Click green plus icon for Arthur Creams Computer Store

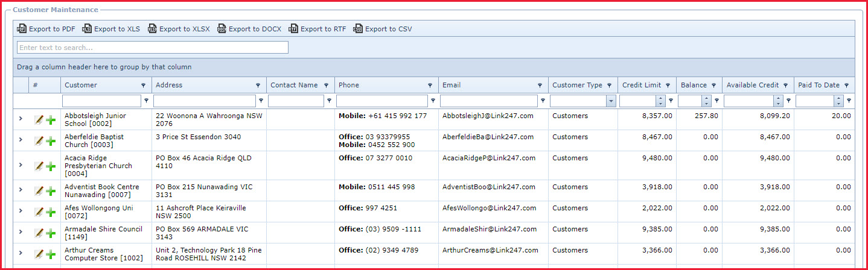51,254
